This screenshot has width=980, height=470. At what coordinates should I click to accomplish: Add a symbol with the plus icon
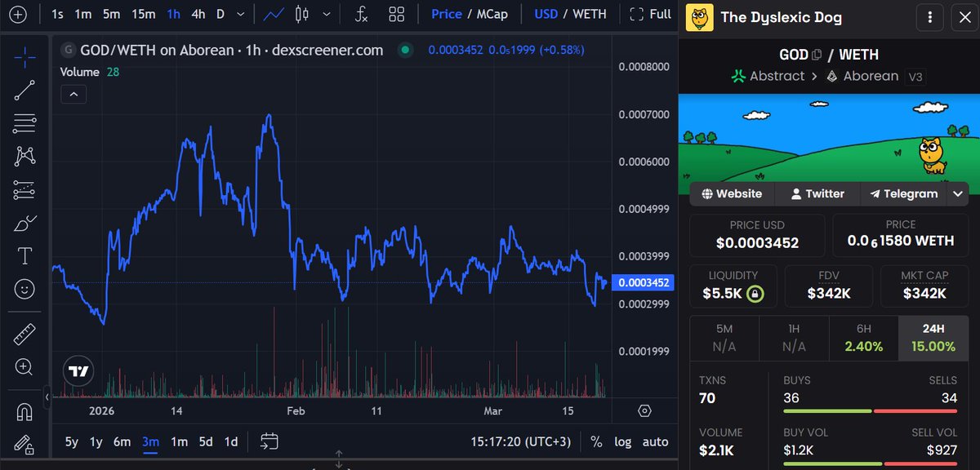pos(18,14)
